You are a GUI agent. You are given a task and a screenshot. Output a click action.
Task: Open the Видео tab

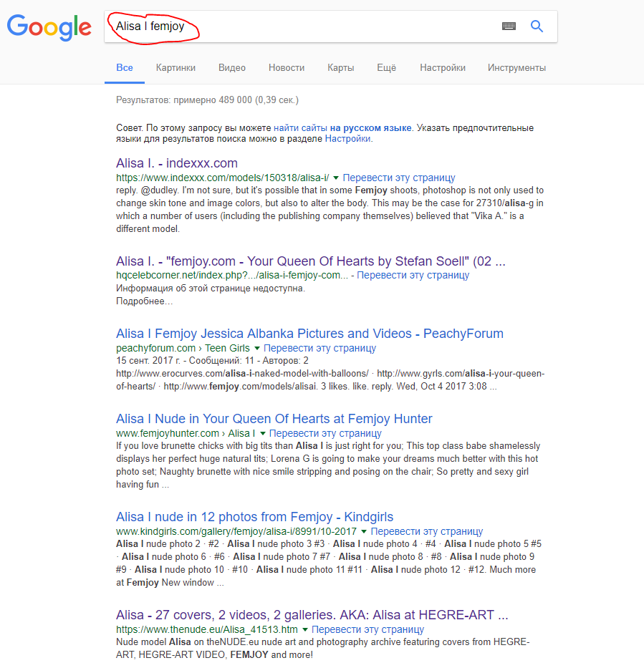pos(232,68)
